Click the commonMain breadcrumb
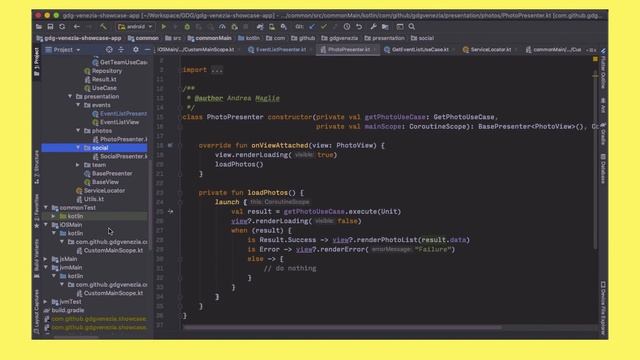 coord(209,38)
